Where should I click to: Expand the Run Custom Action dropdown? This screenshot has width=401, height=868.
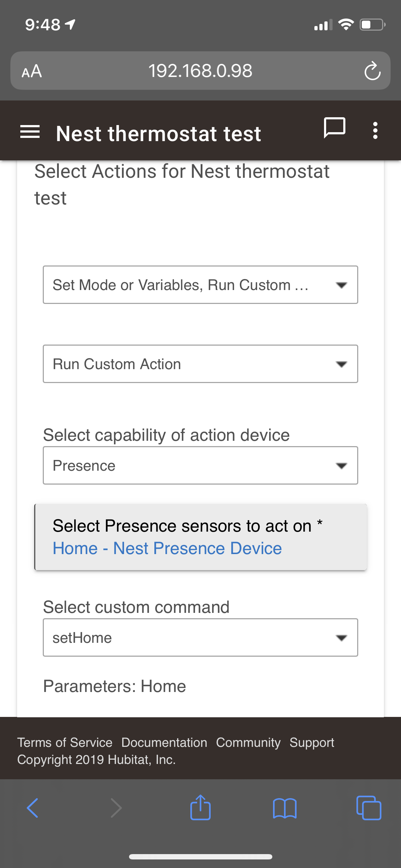coord(200,364)
